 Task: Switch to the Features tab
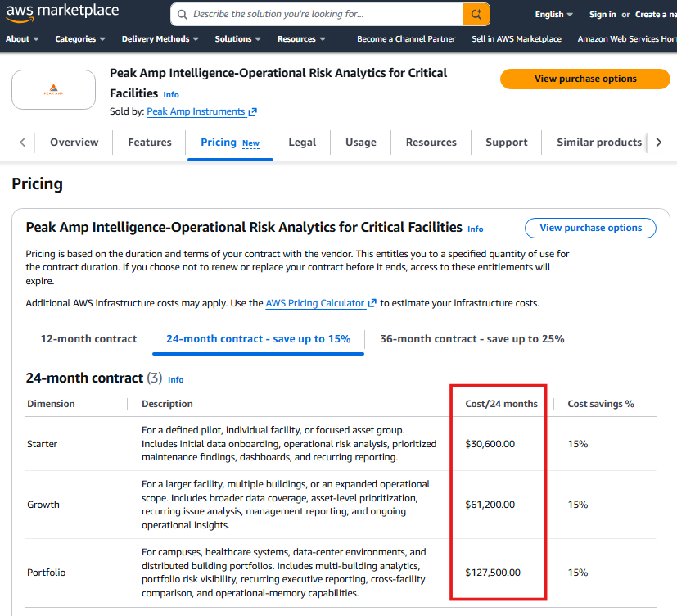[x=149, y=142]
